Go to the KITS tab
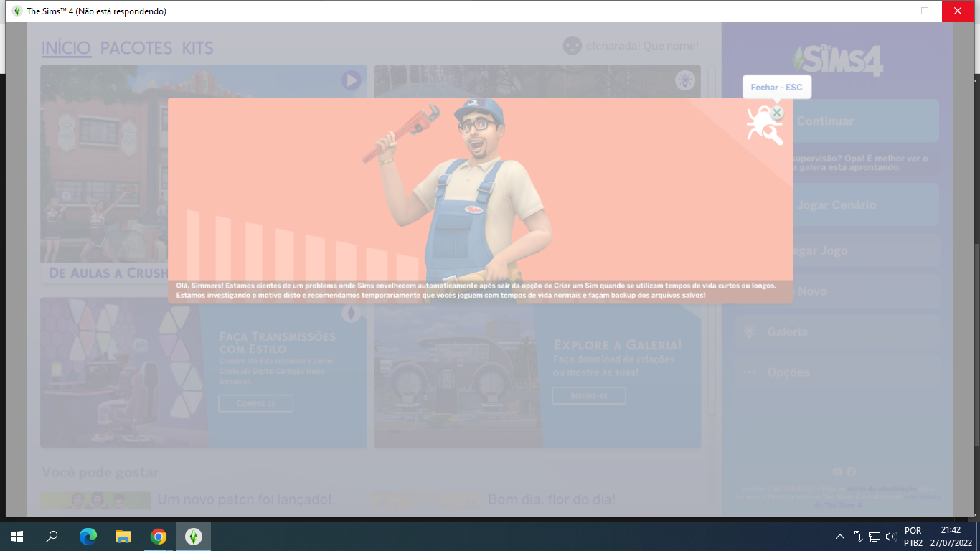The image size is (980, 551). pyautogui.click(x=198, y=48)
